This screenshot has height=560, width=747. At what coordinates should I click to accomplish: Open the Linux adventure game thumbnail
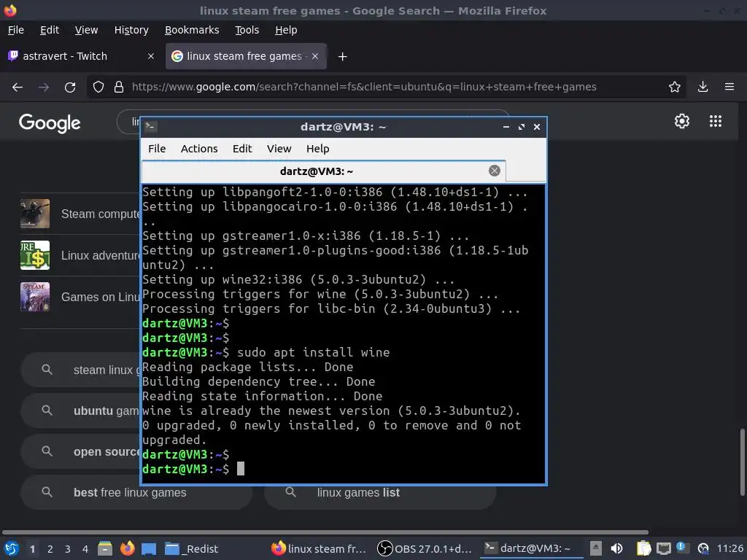coord(35,255)
